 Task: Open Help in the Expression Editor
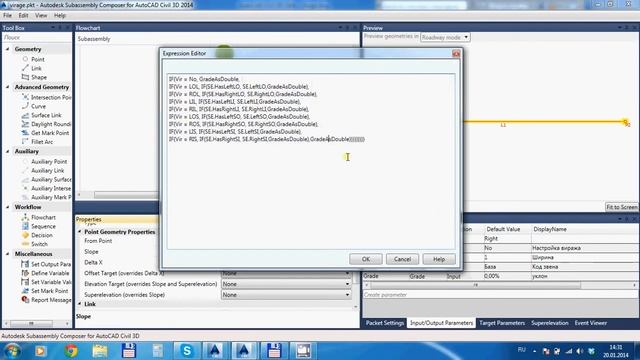tap(439, 259)
